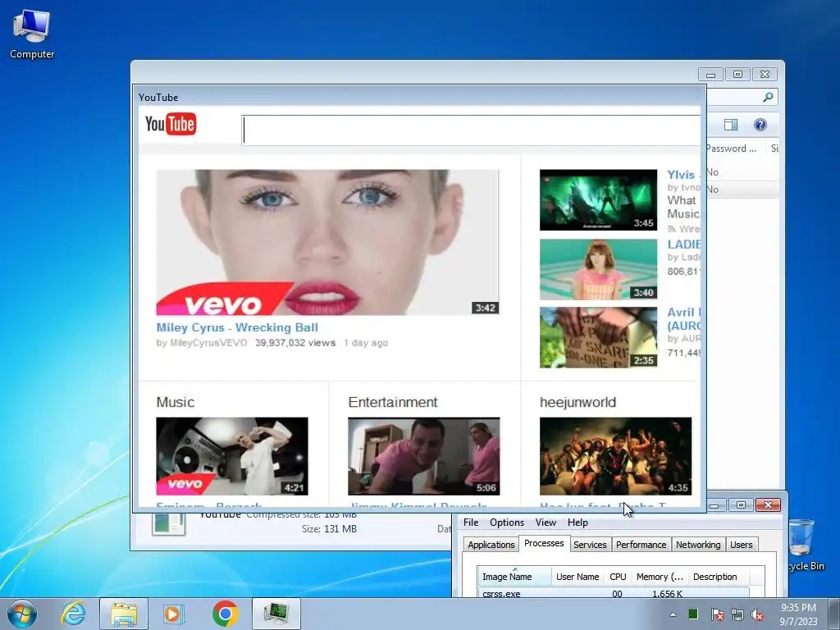Click the Task Manager taskbar button

click(x=276, y=614)
